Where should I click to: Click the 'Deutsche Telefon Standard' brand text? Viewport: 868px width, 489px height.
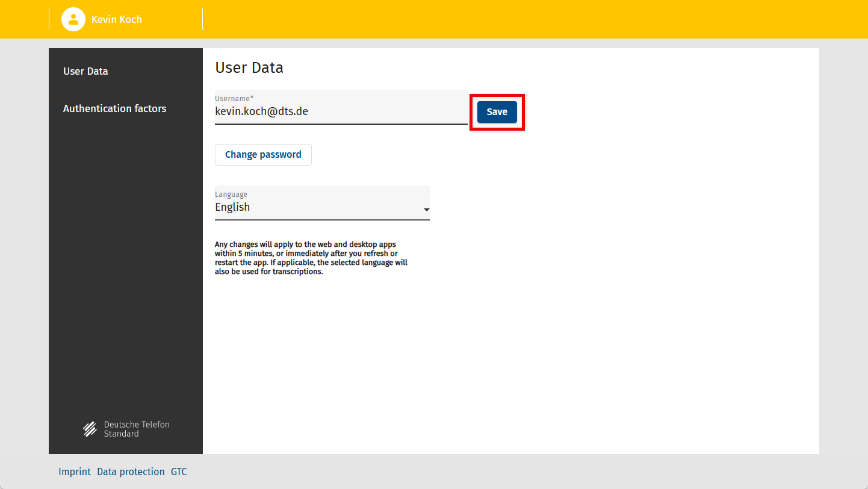click(x=137, y=429)
